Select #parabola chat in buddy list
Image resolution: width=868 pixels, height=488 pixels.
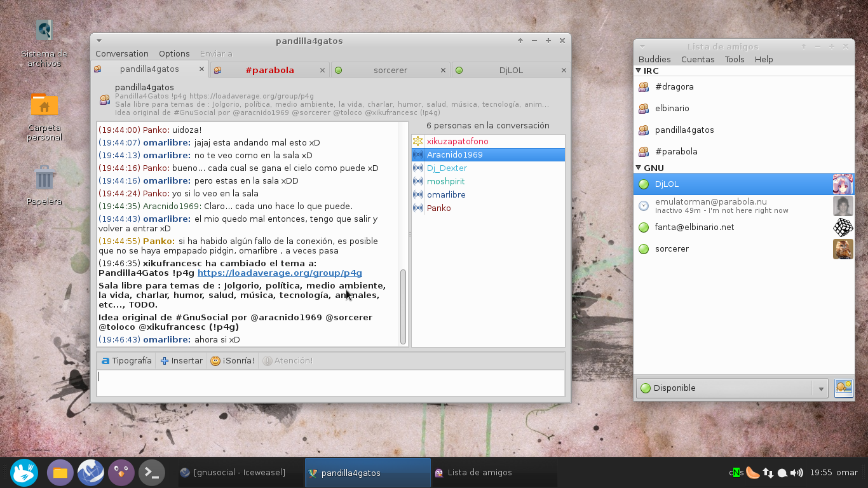coord(744,151)
